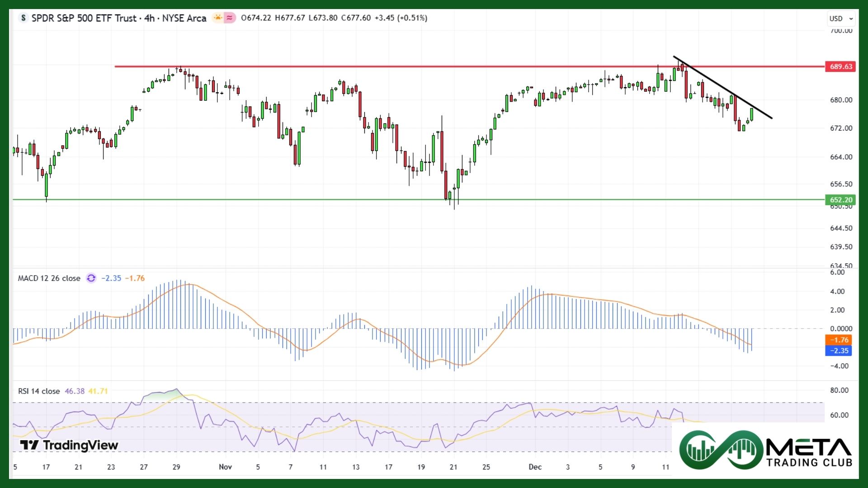Click the SPDR symbol logo icon
This screenshot has width=868, height=488.
24,18
